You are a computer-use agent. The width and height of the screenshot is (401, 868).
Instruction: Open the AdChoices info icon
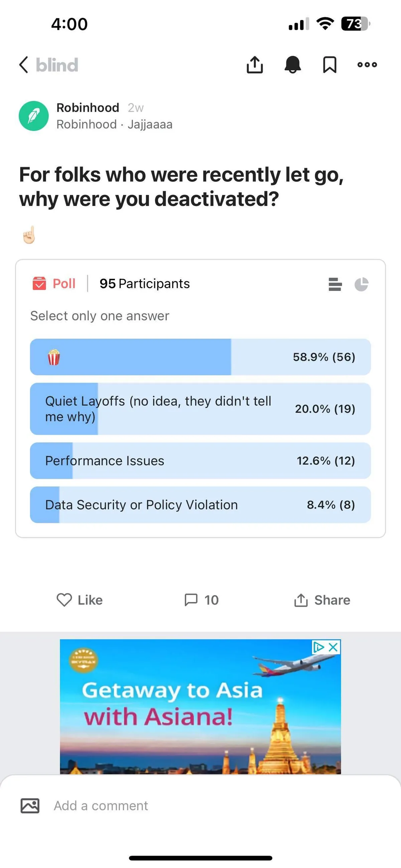(x=318, y=647)
